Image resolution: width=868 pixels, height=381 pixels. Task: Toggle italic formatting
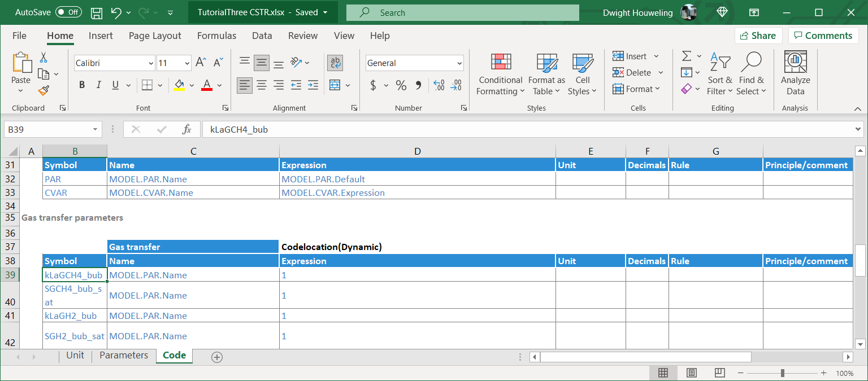point(98,85)
